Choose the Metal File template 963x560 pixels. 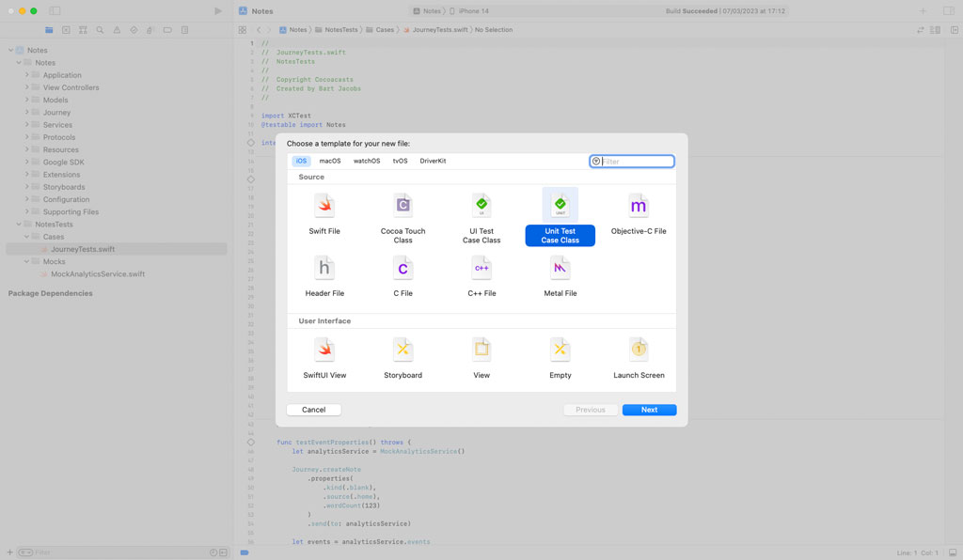(x=560, y=269)
